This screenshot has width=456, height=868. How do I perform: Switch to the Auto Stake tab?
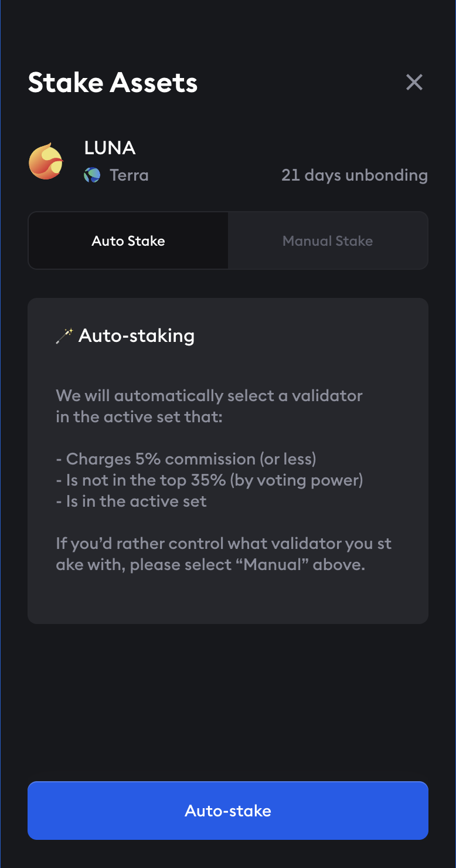pyautogui.click(x=128, y=241)
